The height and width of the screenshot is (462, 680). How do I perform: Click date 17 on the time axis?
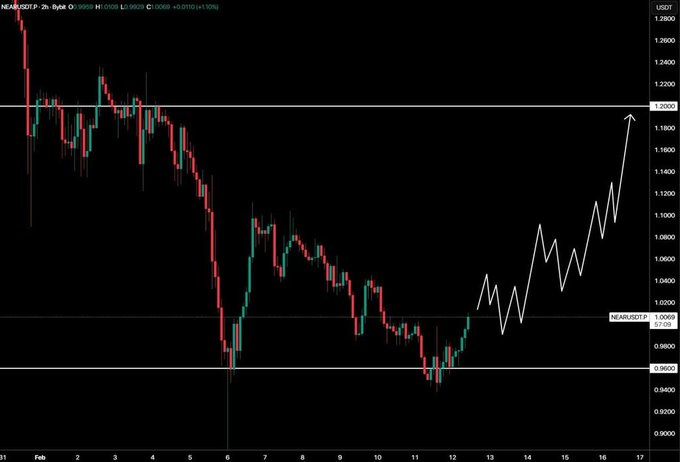click(638, 455)
